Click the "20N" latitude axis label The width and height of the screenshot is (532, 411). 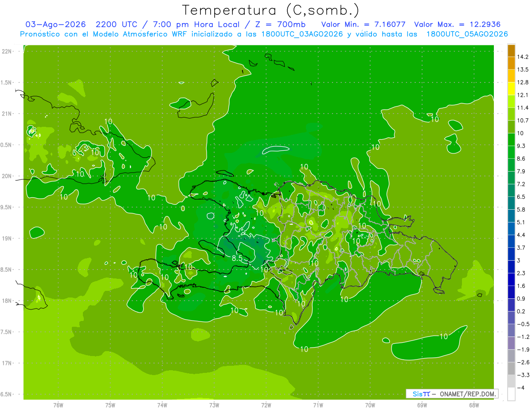[7, 176]
